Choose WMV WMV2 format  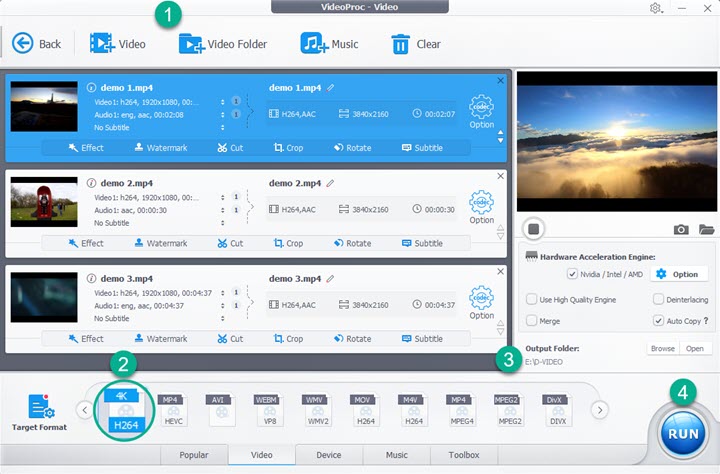(x=317, y=410)
